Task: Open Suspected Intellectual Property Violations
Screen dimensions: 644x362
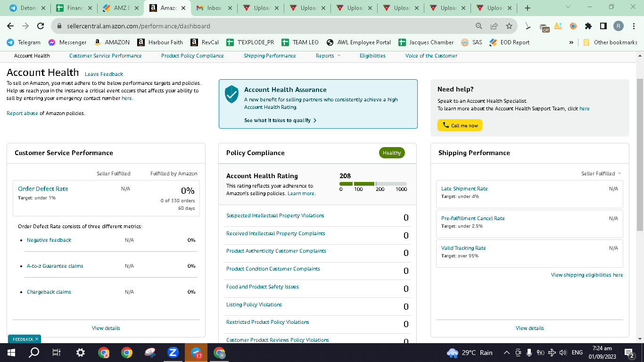Action: (x=275, y=215)
